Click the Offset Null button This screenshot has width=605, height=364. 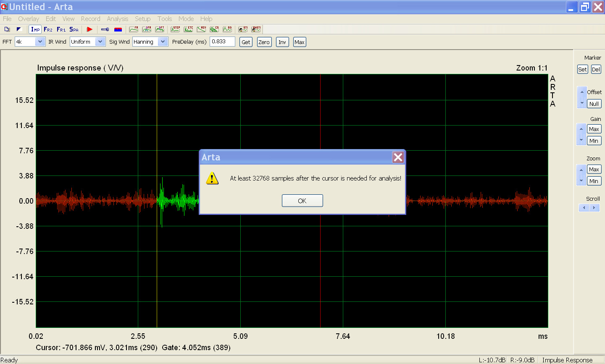[x=594, y=104]
